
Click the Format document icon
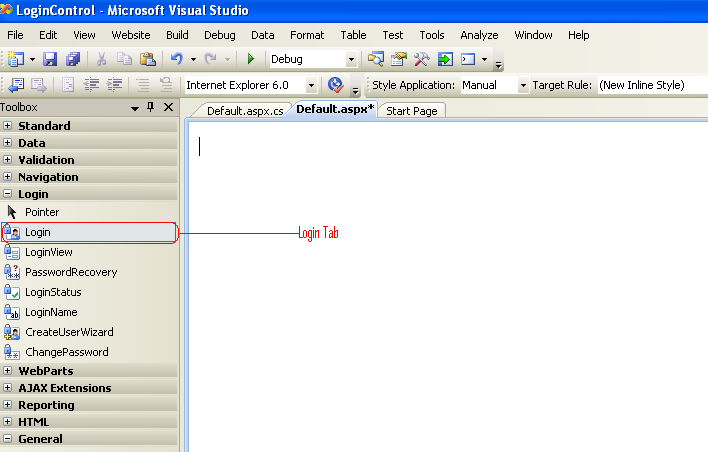[68, 85]
